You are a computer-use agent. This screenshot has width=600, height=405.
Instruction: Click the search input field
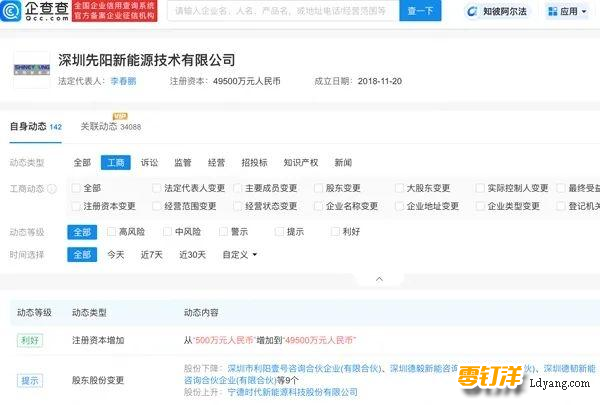point(283,11)
